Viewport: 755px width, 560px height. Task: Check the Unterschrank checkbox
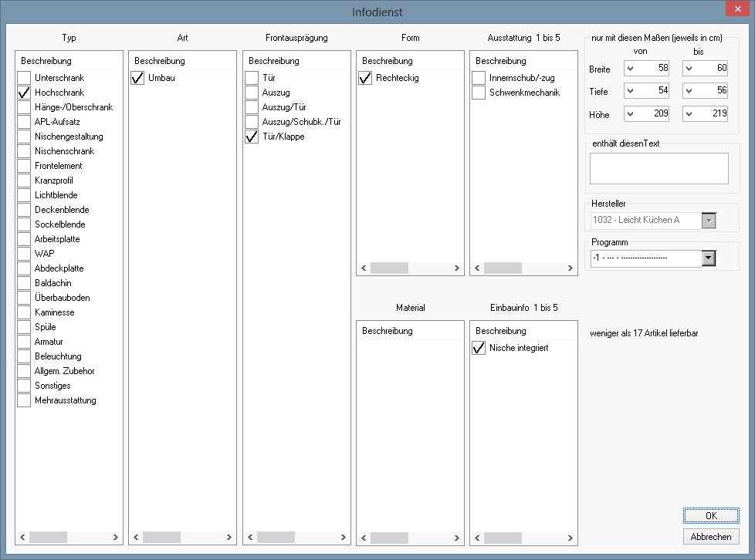click(25, 78)
